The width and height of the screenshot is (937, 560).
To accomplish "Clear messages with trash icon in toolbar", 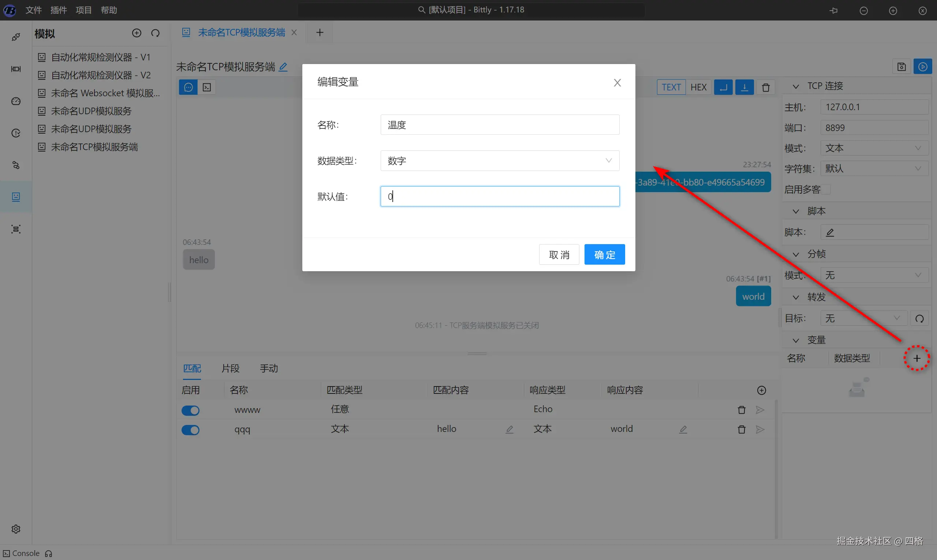I will coord(766,87).
